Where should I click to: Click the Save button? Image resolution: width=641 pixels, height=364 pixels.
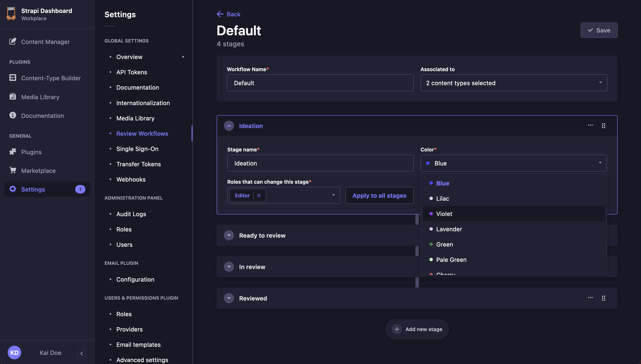click(599, 30)
